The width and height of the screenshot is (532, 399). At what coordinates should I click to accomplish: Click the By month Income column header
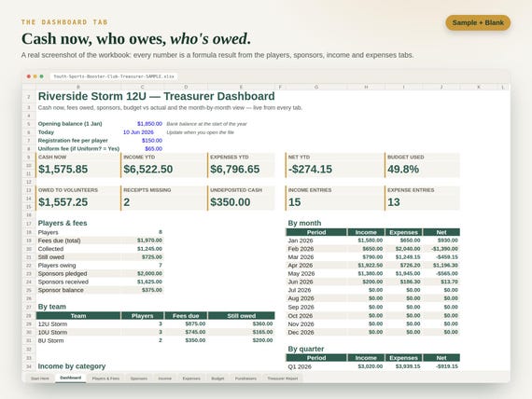[x=366, y=232]
